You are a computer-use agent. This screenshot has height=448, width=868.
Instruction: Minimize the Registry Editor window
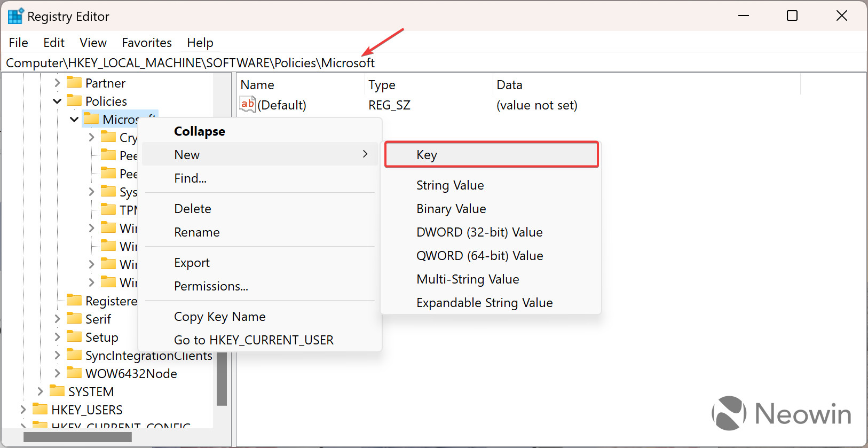(744, 16)
